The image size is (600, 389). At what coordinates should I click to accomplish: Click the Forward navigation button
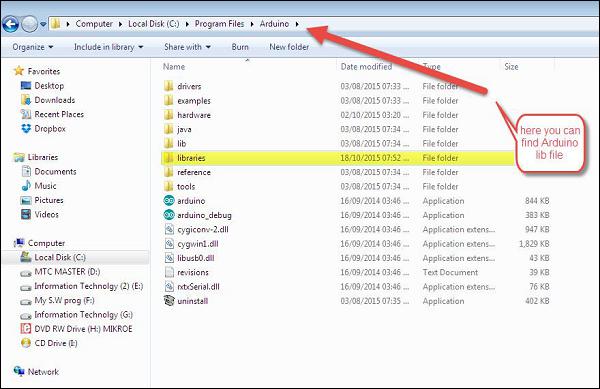point(29,24)
